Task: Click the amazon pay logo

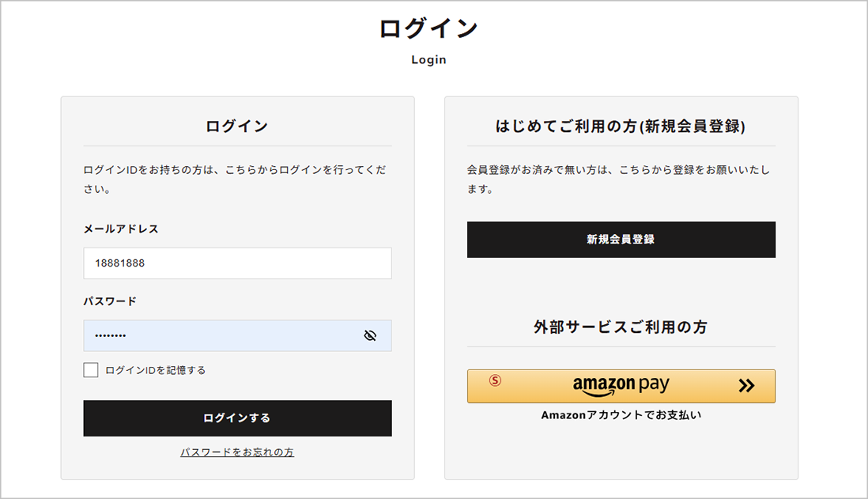Action: click(x=621, y=386)
